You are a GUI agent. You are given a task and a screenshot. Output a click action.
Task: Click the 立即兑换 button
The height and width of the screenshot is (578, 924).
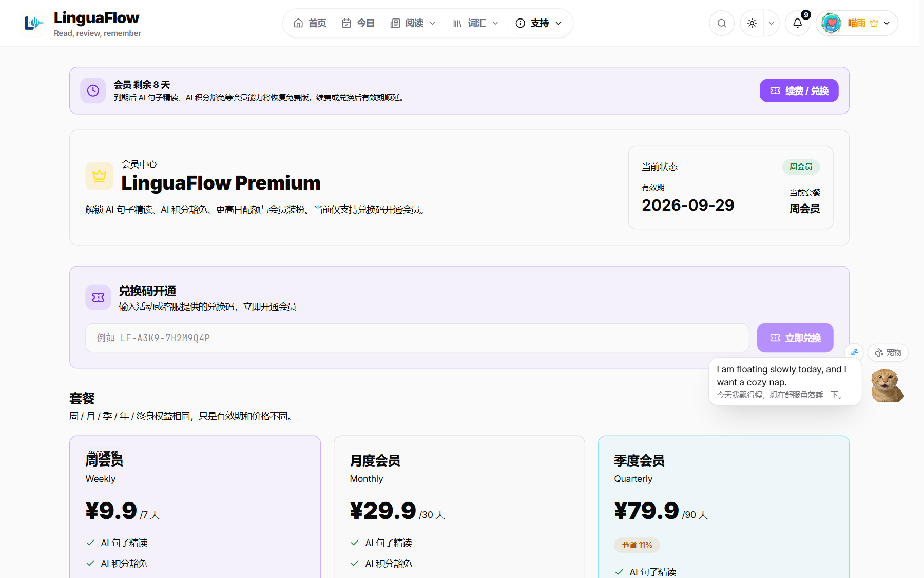795,338
